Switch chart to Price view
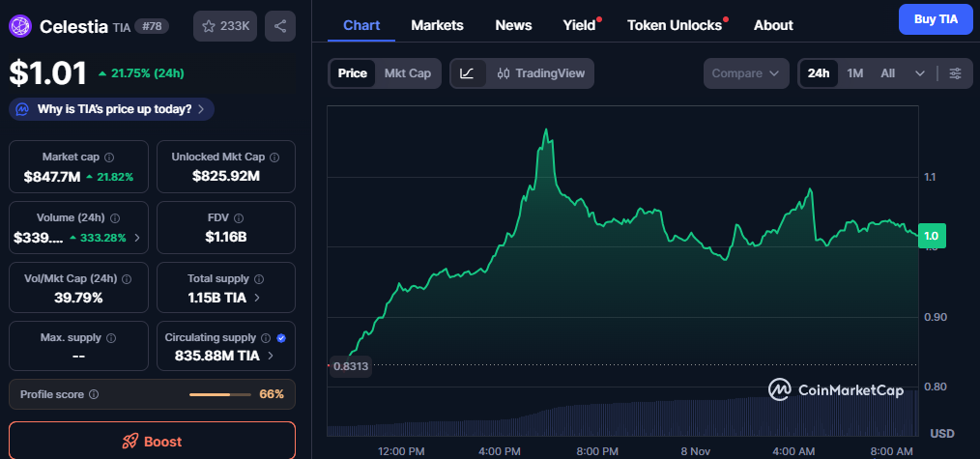 (x=353, y=73)
